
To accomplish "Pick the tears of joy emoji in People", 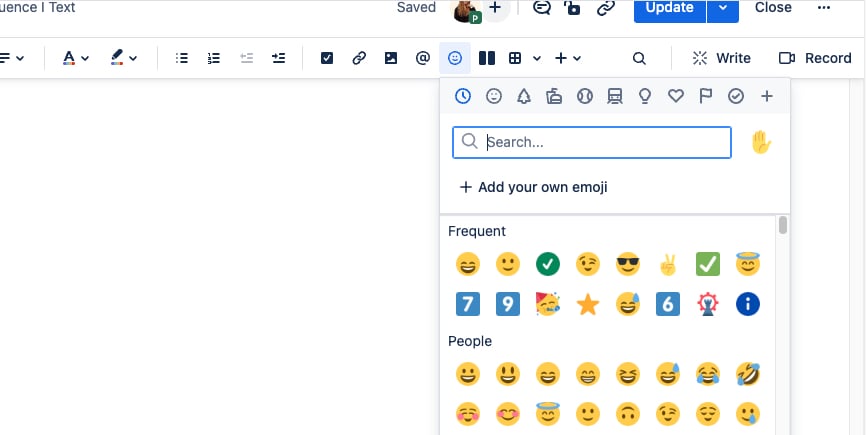I will 708,374.
